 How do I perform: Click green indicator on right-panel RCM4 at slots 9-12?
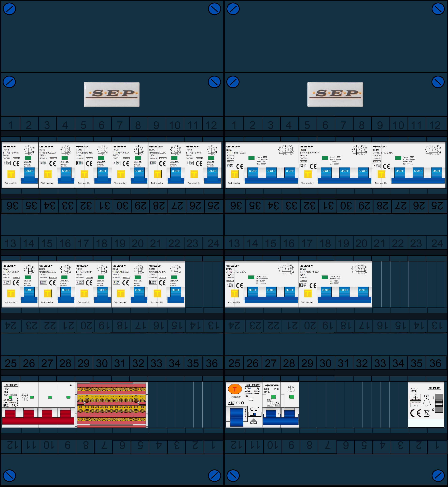(x=398, y=158)
